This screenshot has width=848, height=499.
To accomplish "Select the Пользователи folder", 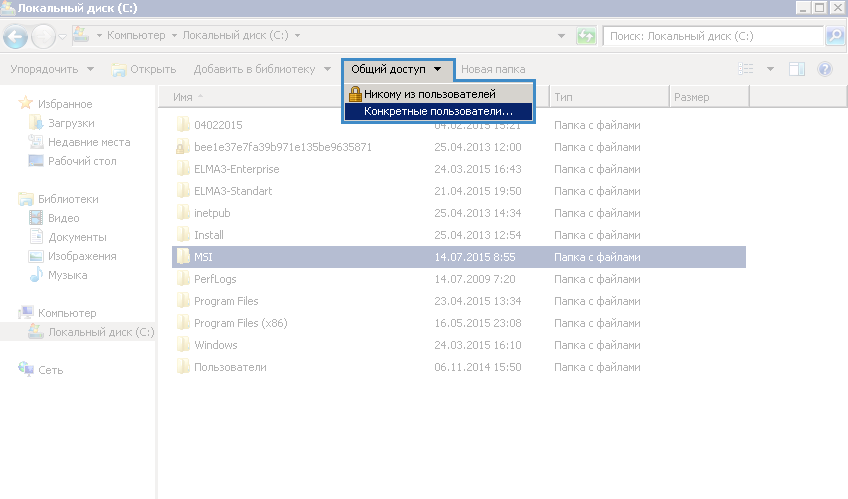I will 230,367.
